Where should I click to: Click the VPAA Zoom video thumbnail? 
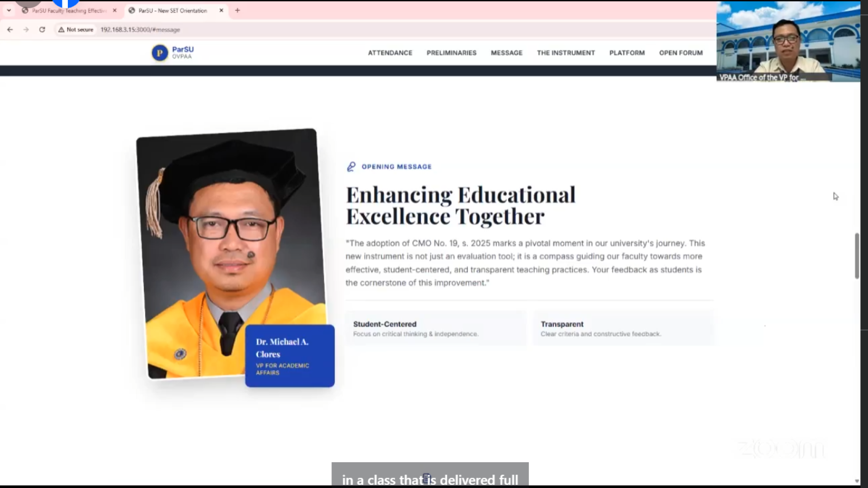point(789,41)
